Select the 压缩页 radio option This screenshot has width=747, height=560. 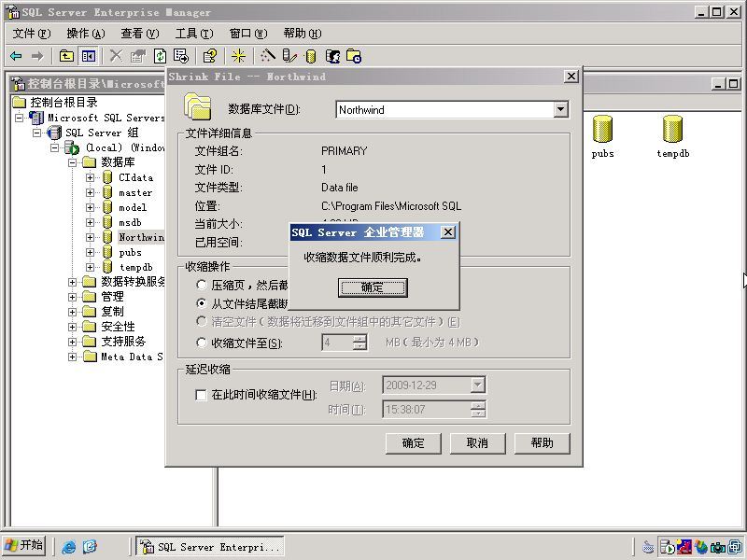click(202, 285)
